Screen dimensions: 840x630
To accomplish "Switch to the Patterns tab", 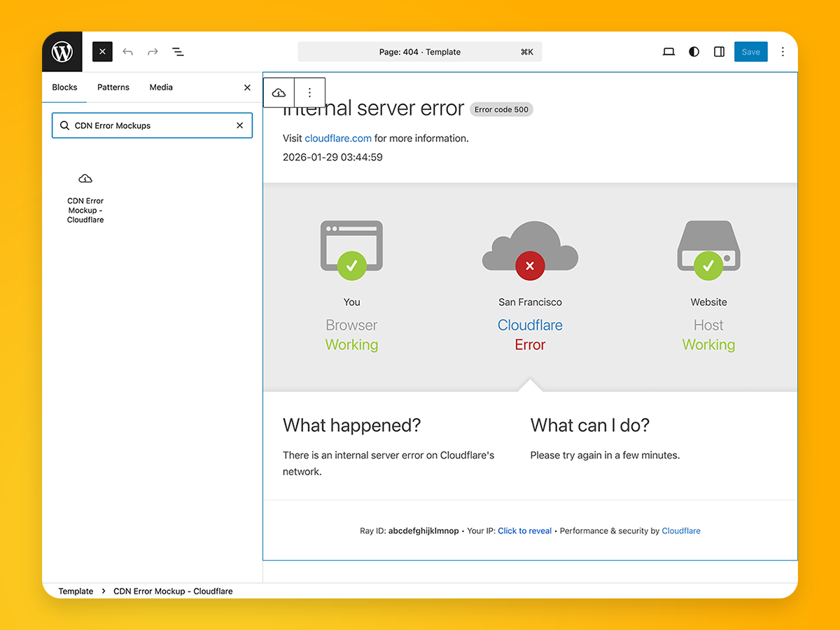I will (x=113, y=87).
